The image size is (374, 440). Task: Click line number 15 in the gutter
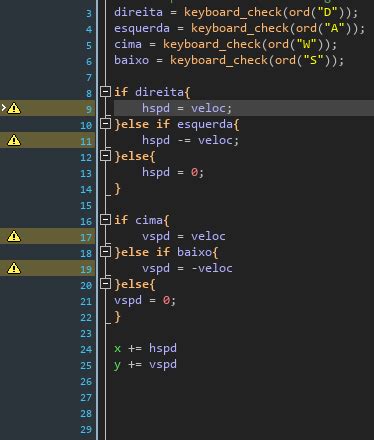(x=86, y=205)
